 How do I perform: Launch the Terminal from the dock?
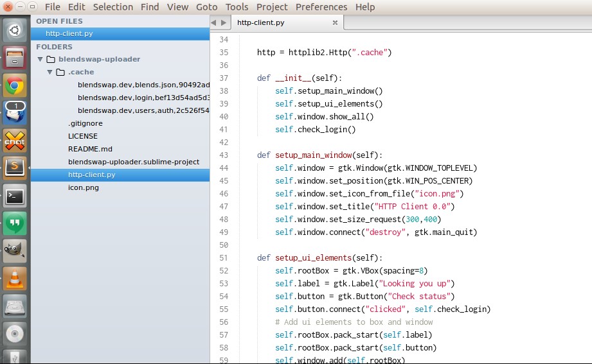point(15,196)
